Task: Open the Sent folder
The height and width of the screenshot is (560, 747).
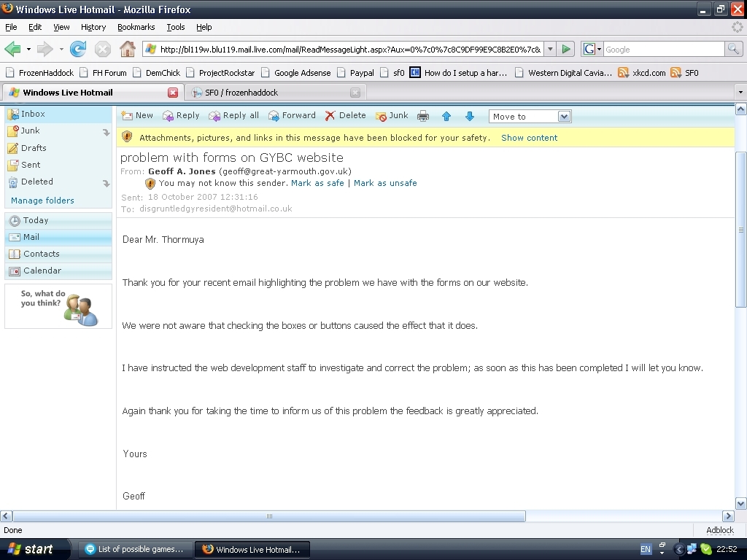Action: click(31, 165)
